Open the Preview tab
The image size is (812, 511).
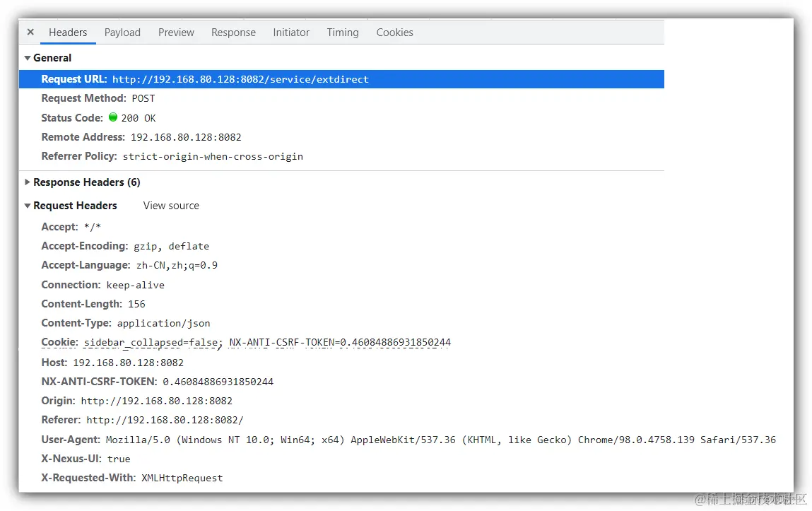click(x=176, y=32)
